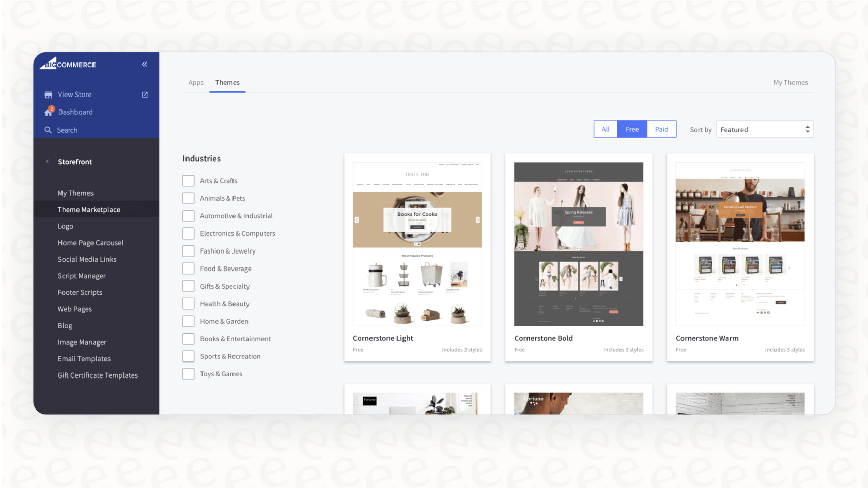Select the Themes tab
Screen dimensions: 868x488
(227, 82)
